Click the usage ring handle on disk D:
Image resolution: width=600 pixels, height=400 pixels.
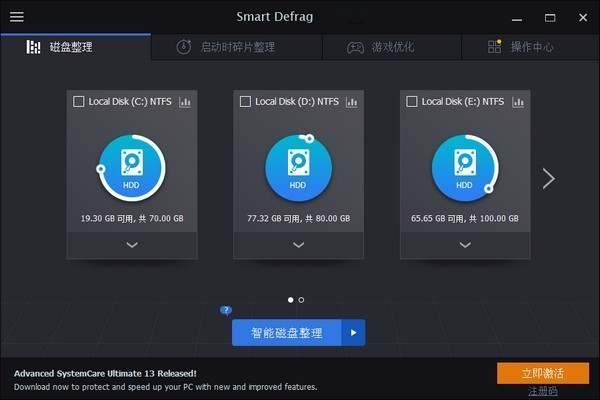(309, 138)
